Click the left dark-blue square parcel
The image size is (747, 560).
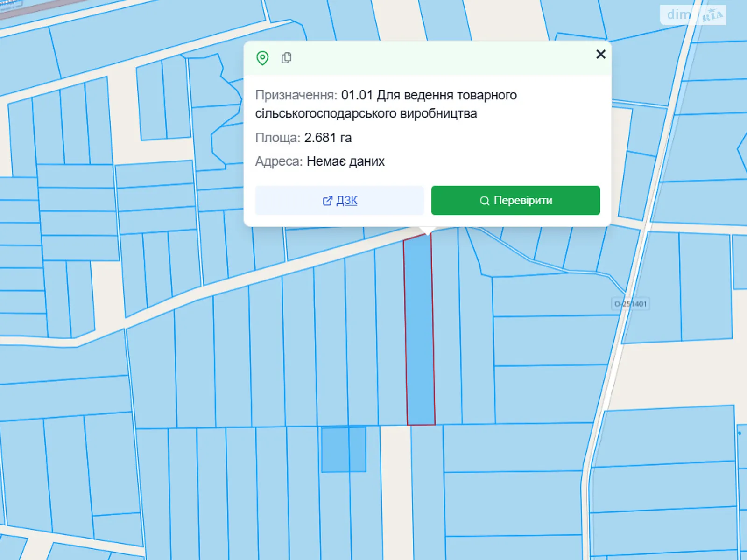click(x=335, y=449)
